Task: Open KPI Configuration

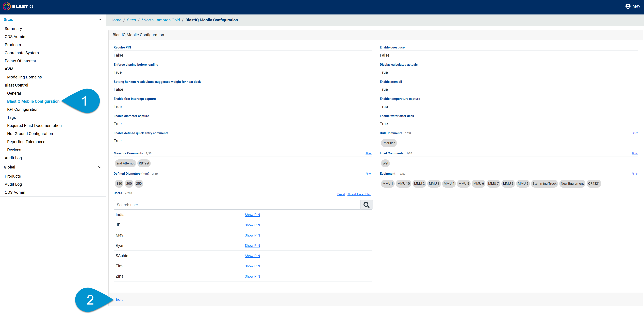Action: point(23,109)
